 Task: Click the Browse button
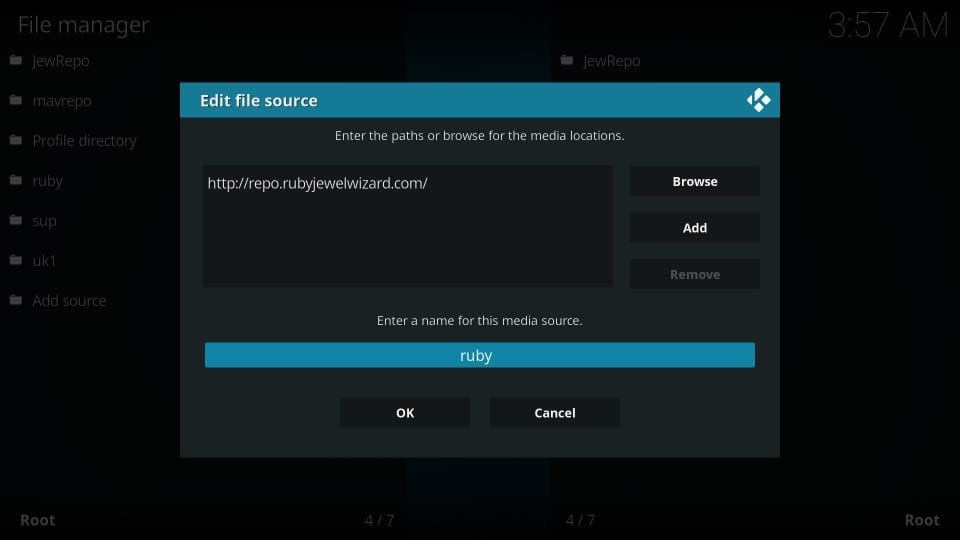point(695,181)
